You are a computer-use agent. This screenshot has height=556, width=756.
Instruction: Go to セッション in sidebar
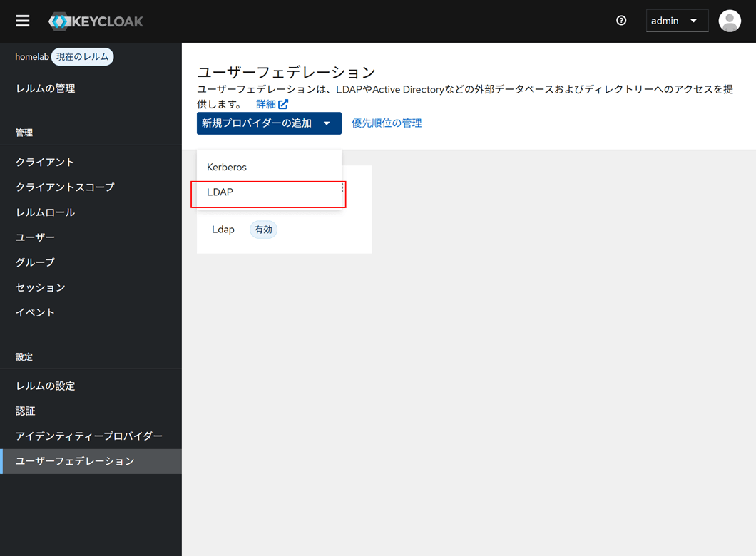tap(41, 287)
